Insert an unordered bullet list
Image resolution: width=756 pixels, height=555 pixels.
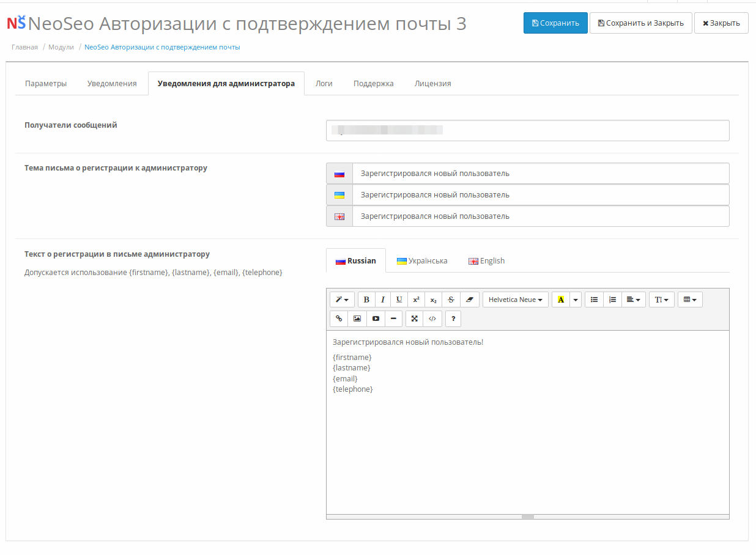click(x=594, y=300)
